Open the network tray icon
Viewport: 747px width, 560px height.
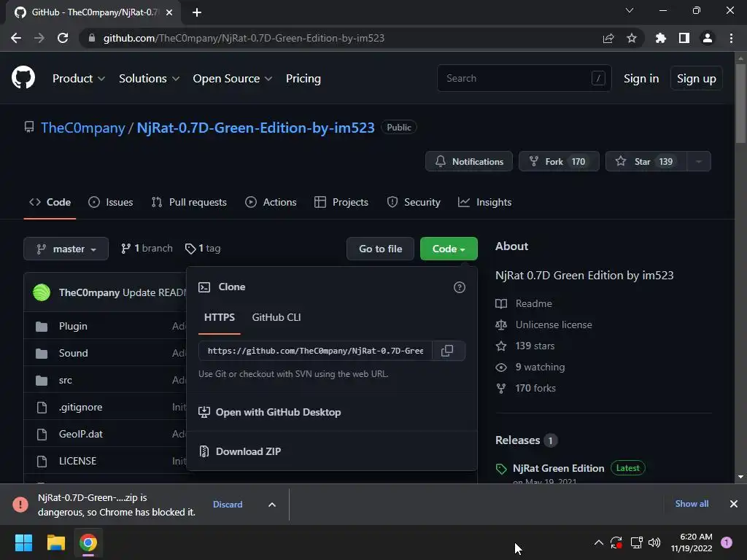point(636,542)
